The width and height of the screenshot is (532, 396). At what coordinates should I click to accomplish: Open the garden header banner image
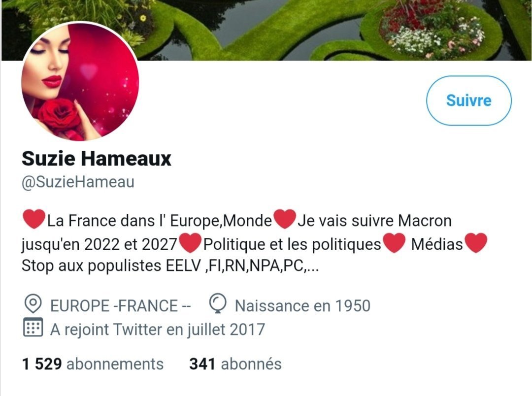266,30
